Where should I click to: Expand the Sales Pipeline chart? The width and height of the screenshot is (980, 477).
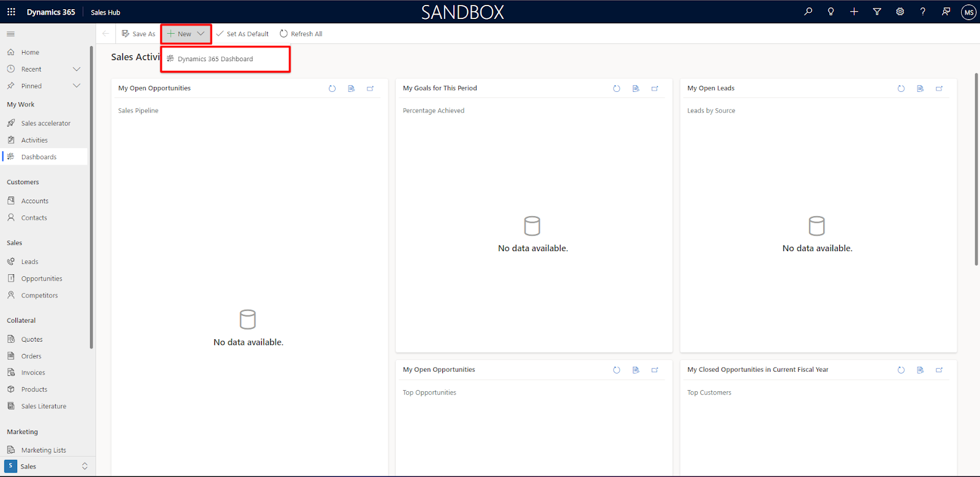point(371,88)
